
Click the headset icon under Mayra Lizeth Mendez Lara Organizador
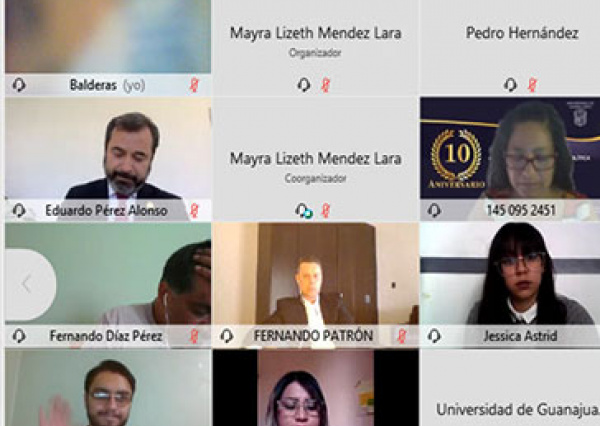tap(304, 85)
